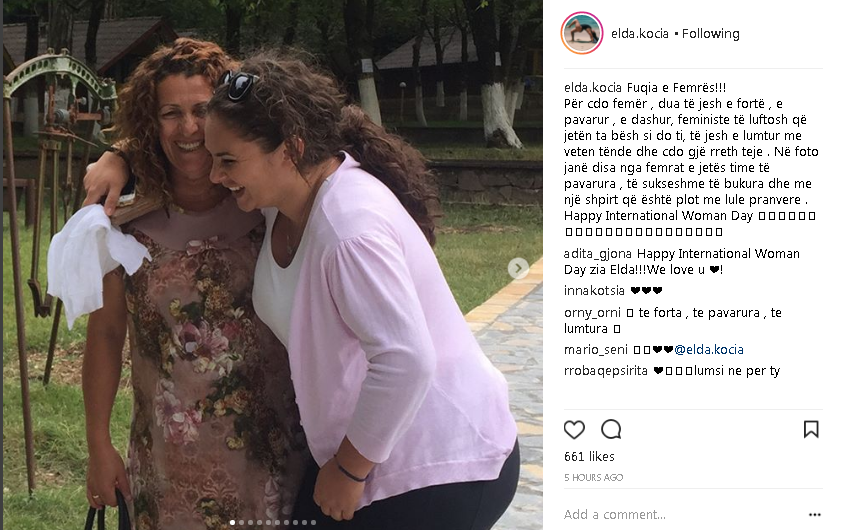
Task: Open comments with the speech bubble icon
Action: (x=611, y=429)
